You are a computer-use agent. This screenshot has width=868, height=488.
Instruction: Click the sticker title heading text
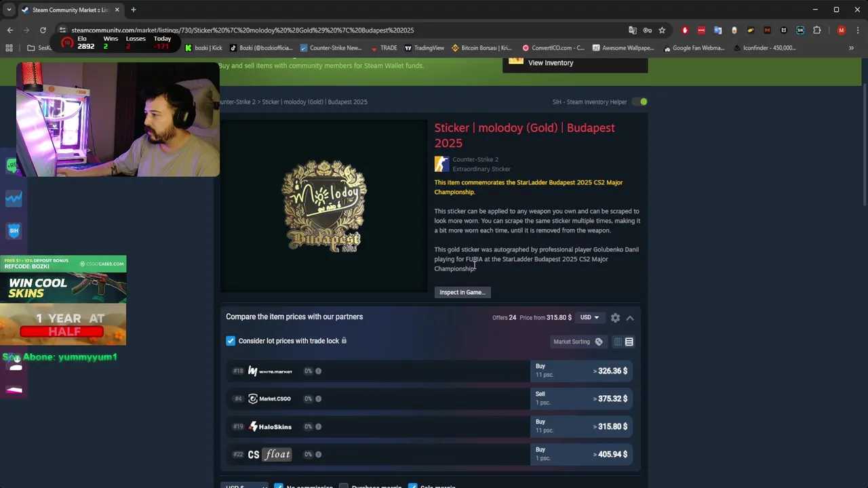[x=525, y=135]
